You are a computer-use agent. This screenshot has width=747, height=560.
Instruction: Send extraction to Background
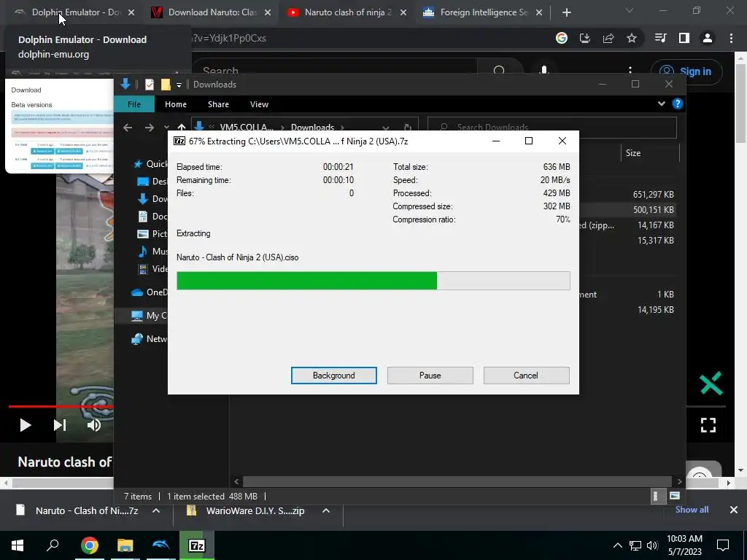click(x=333, y=376)
